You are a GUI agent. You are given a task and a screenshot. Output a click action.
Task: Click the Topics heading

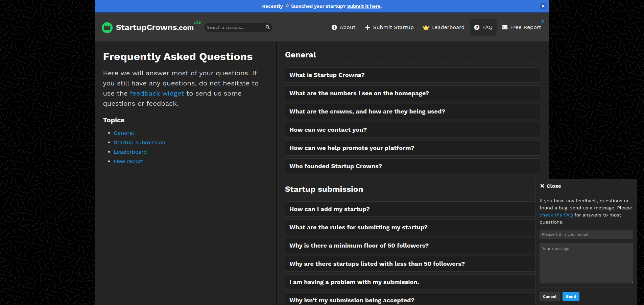point(114,120)
